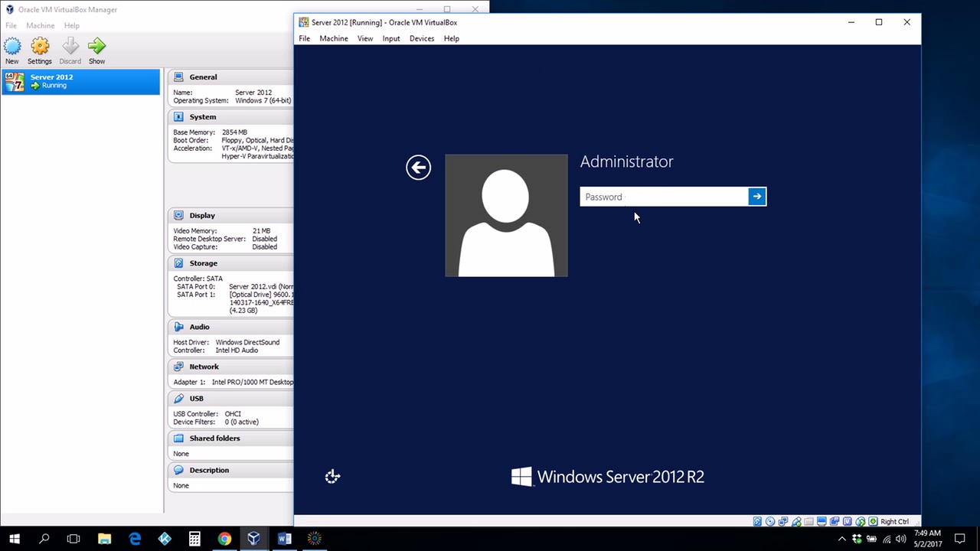Click the mouse integration indicator in VM status bar
Image resolution: width=980 pixels, height=551 pixels.
point(861,521)
